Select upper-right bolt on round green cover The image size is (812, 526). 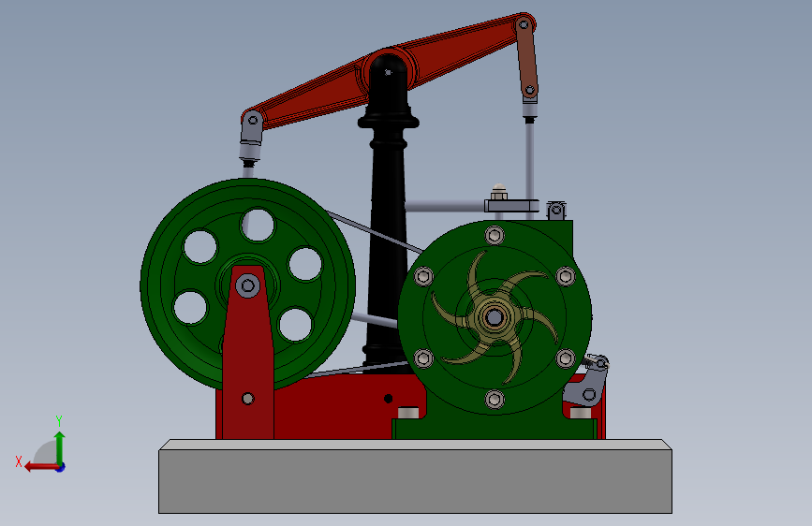(566, 276)
